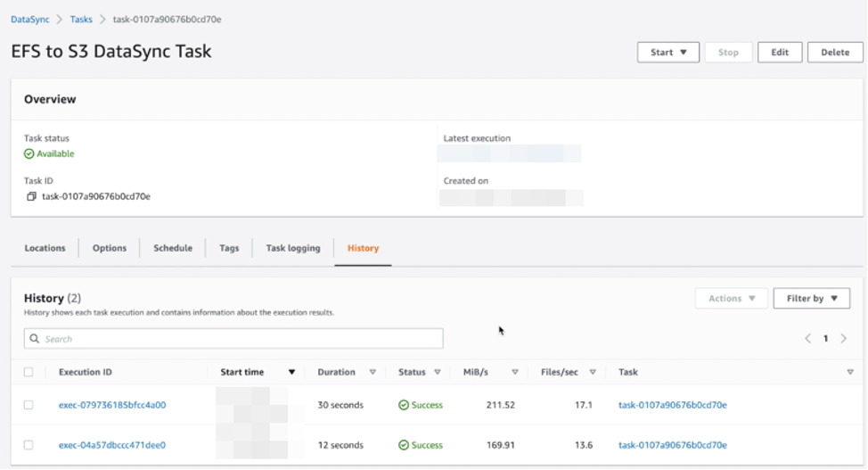Open the Filter by dropdown
The height and width of the screenshot is (470, 868).
(812, 298)
